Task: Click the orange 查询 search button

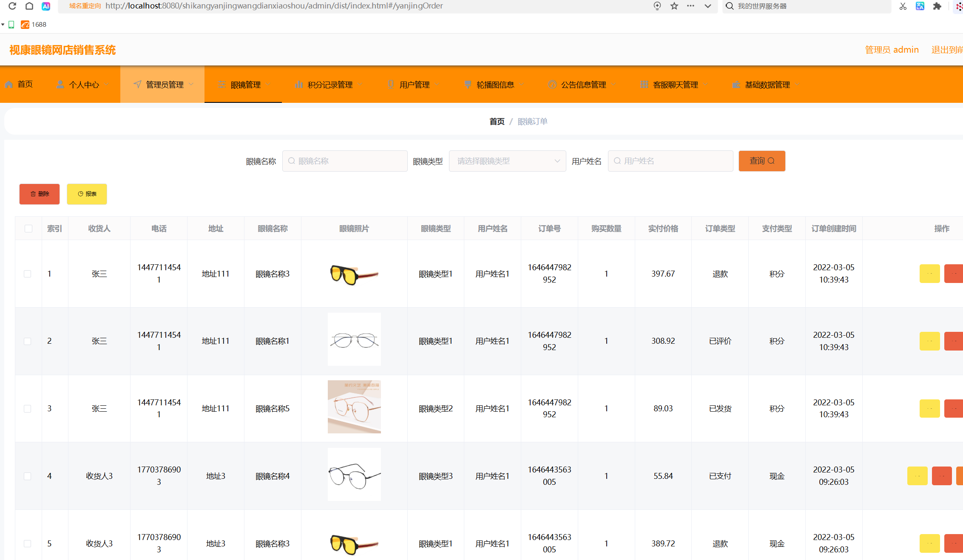Action: (761, 161)
